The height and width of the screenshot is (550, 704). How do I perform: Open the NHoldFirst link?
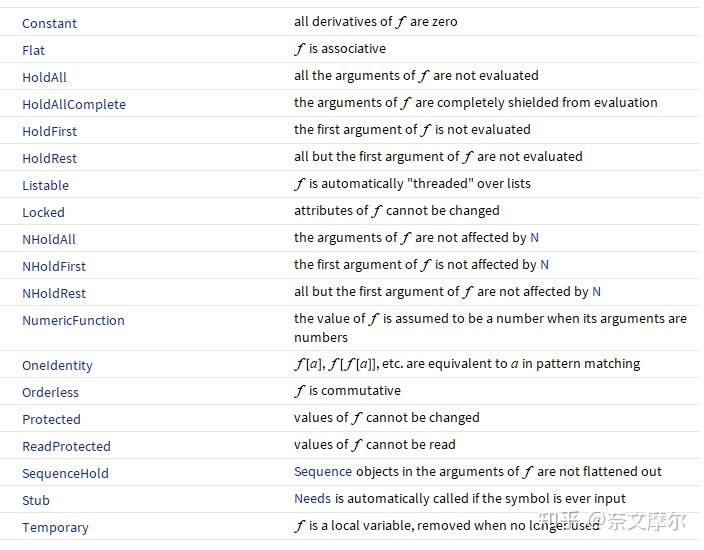54,266
